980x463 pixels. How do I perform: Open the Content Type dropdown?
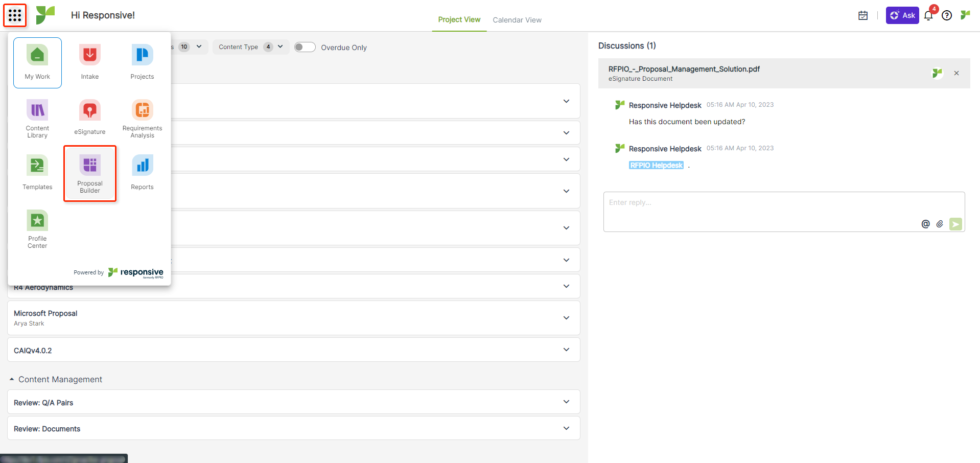pos(251,47)
